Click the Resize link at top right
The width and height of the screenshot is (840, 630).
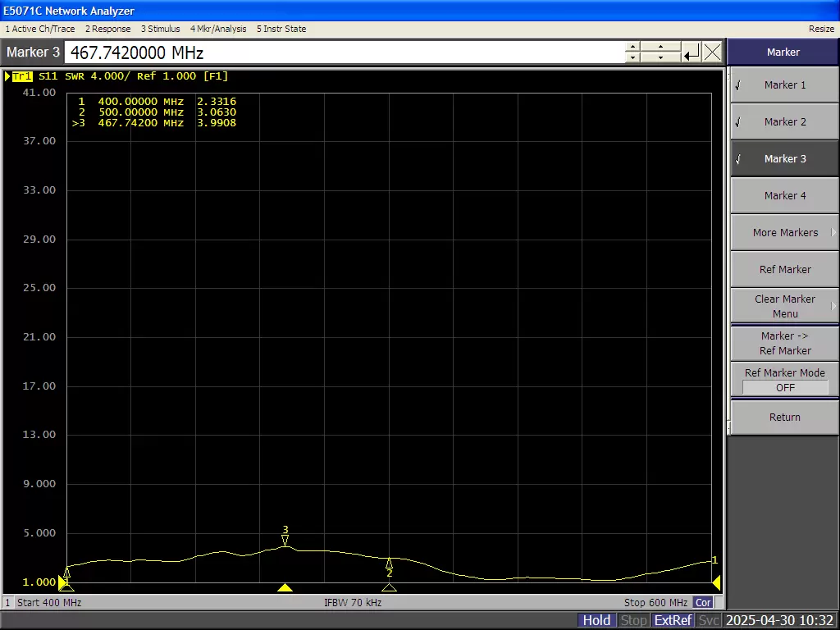coord(821,28)
